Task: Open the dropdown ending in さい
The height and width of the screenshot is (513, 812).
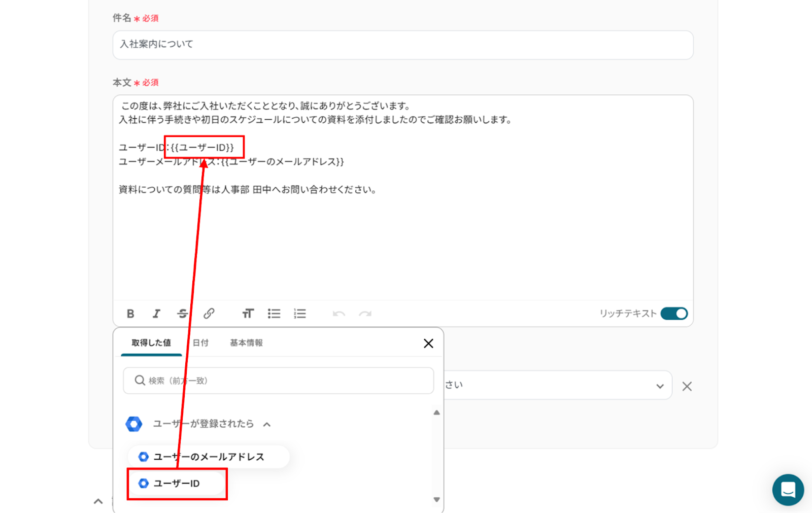Action: pos(558,385)
